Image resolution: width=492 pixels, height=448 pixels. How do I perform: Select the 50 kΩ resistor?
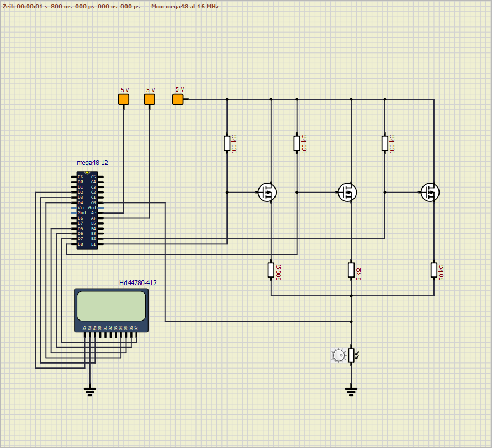433,270
